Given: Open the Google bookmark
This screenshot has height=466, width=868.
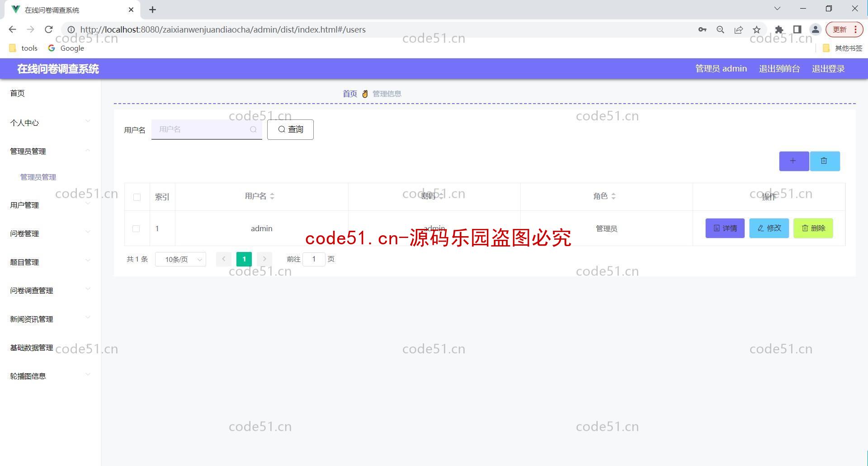Looking at the screenshot, I should click(66, 48).
